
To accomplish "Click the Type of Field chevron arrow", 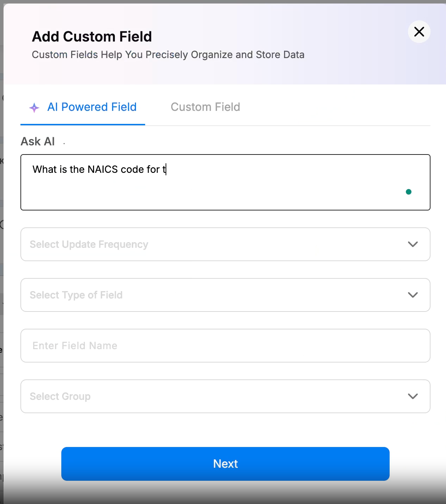I will point(413,295).
